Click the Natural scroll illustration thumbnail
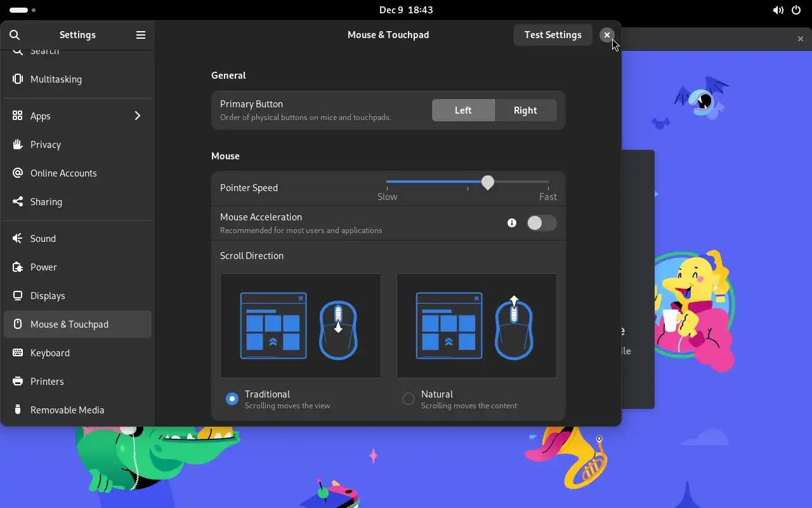Screen dimensions: 812x508 tap(476, 326)
